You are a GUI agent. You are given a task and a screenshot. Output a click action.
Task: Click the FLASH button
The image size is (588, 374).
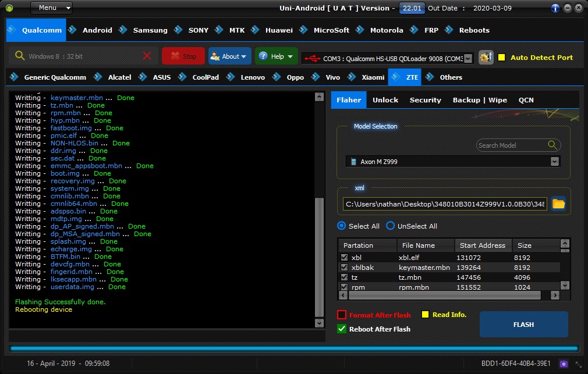point(523,325)
